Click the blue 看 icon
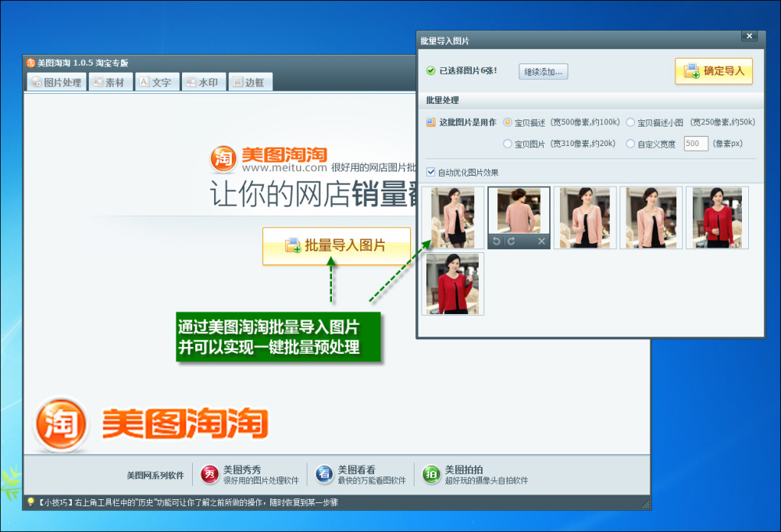 point(324,474)
